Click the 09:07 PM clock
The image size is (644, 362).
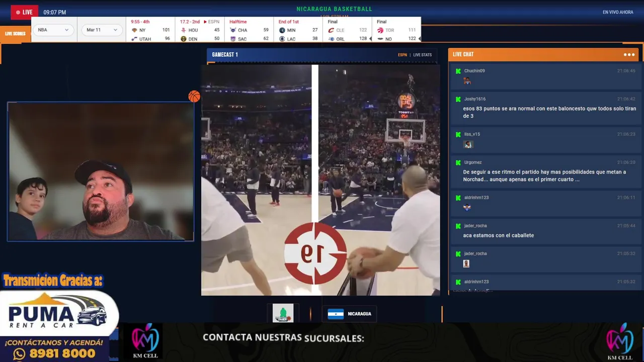pyautogui.click(x=54, y=12)
